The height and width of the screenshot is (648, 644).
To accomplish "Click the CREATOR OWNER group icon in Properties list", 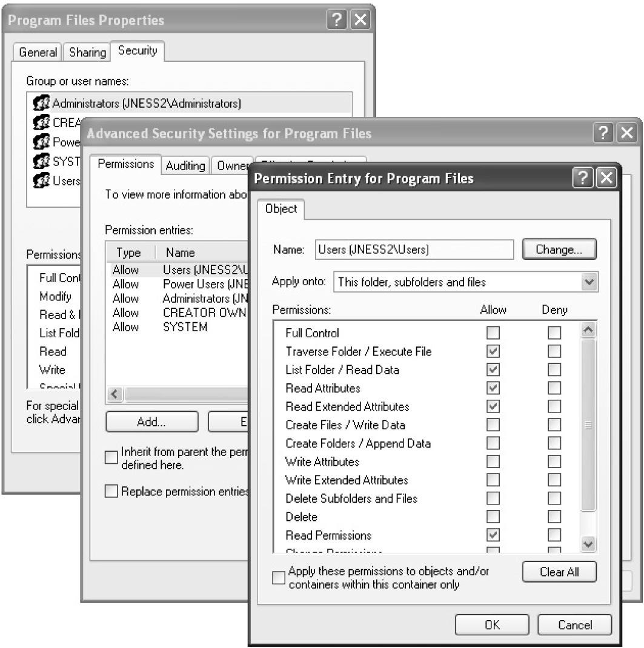I will coord(41,122).
